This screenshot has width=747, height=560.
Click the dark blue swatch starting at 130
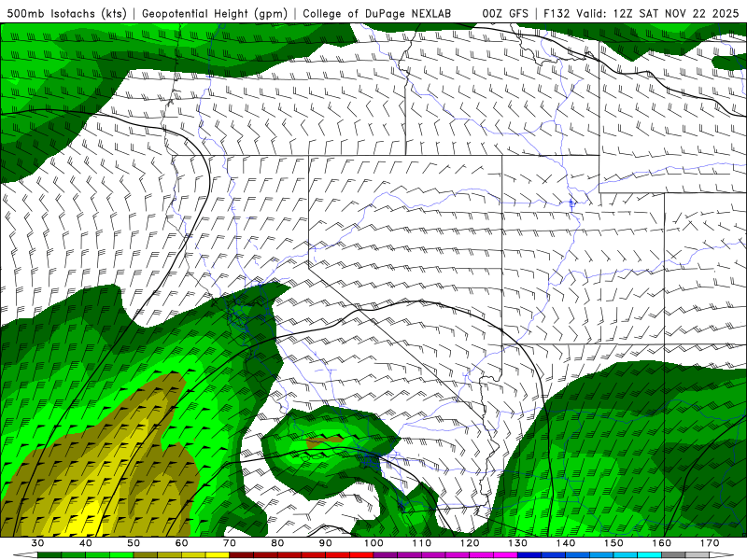coord(529,555)
